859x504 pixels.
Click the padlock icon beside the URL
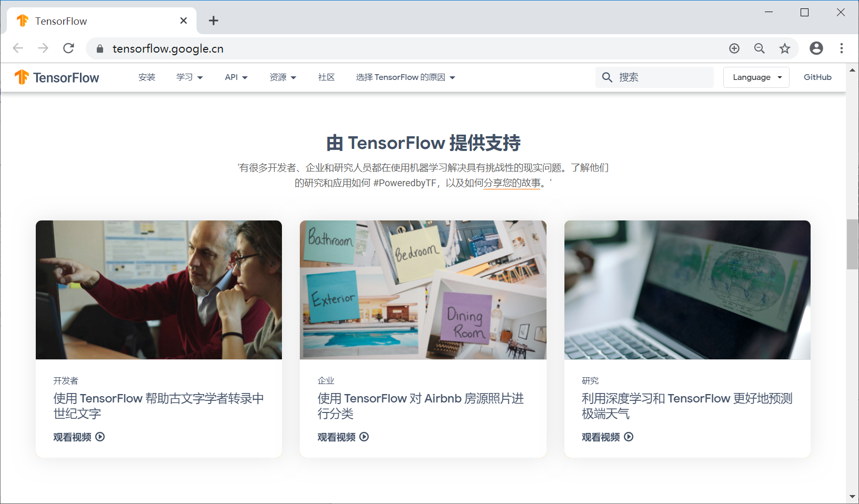click(x=99, y=48)
